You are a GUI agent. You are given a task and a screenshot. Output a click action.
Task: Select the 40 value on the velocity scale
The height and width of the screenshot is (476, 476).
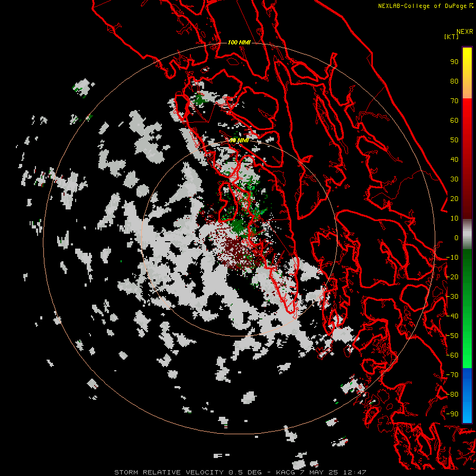[x=454, y=159]
